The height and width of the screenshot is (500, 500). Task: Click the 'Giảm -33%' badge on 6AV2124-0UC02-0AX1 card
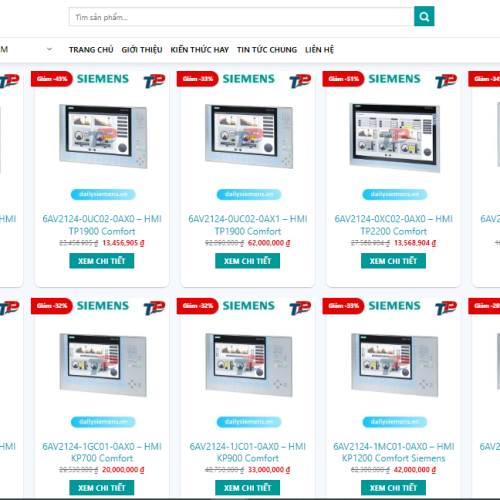point(197,79)
